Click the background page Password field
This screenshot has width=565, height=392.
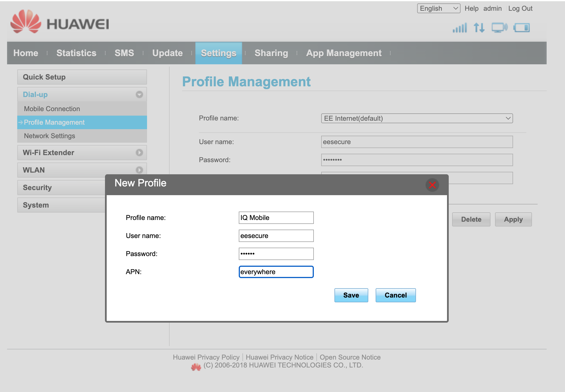click(x=417, y=160)
